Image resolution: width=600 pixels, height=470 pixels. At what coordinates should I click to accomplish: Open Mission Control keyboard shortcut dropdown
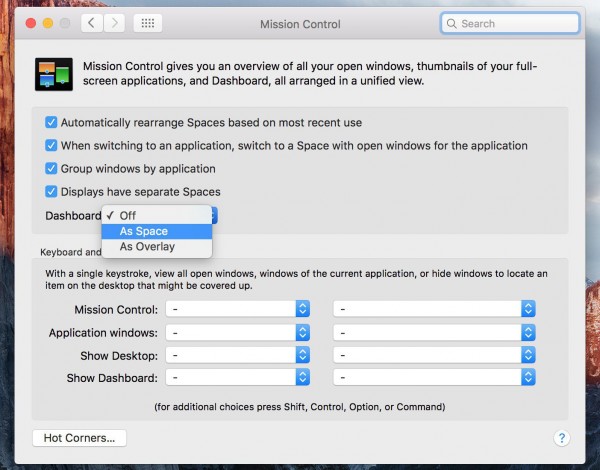coord(238,309)
